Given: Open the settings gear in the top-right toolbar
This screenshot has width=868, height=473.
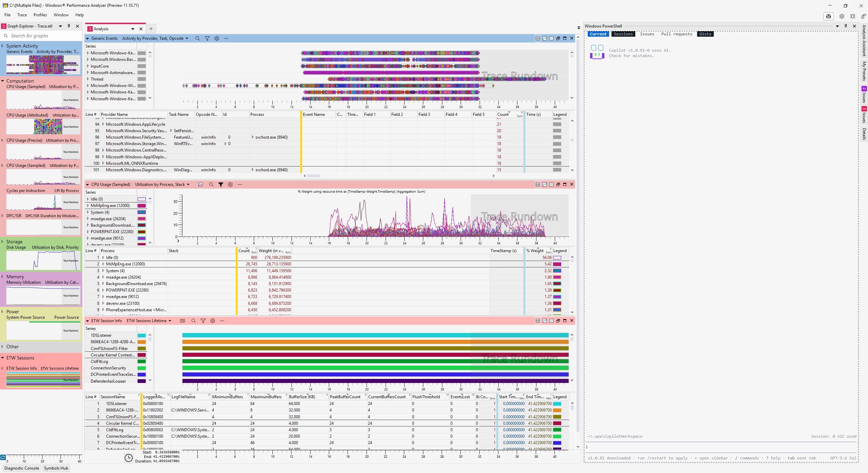Looking at the screenshot, I should [x=842, y=16].
